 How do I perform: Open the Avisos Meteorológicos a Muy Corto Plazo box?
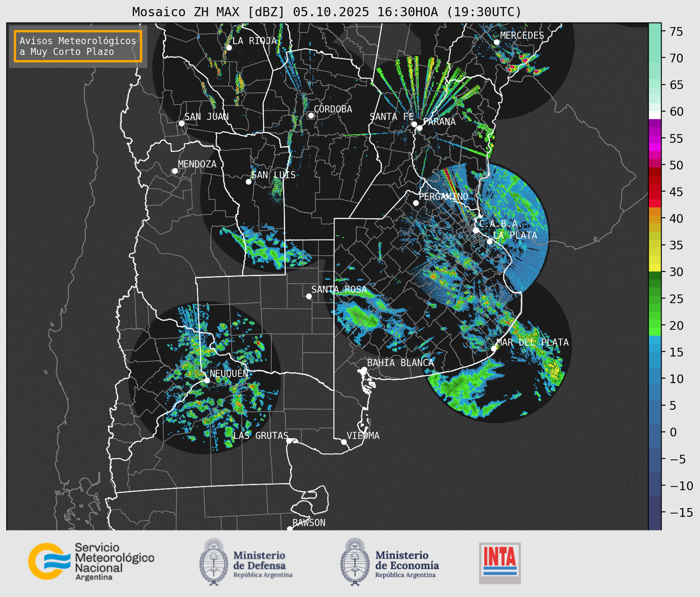[x=78, y=46]
